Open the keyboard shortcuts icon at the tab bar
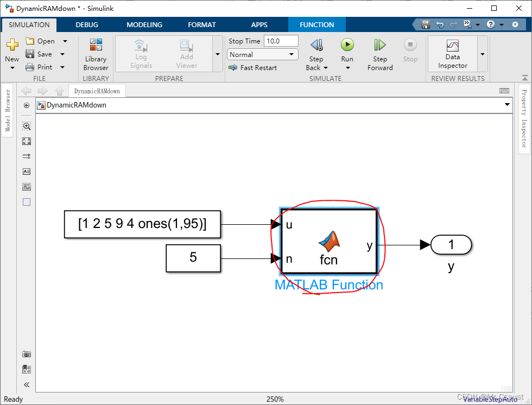Screen dimensions: 532x405 [504, 91]
